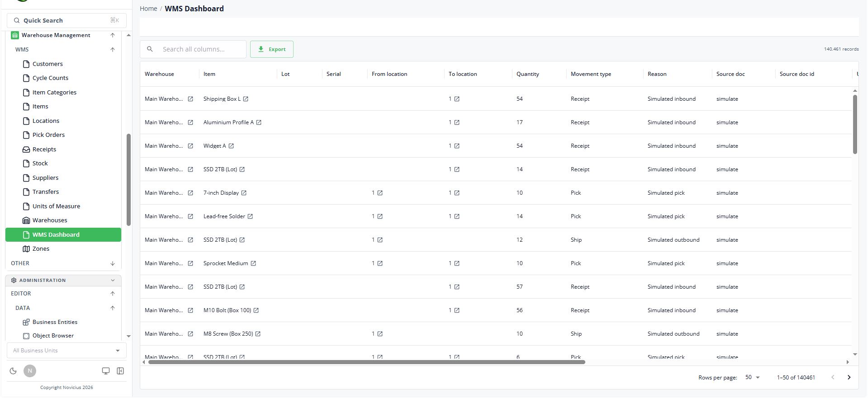Screen dimensions: 868x398
Task: Collapse the sidebar panel icon
Action: [120, 371]
